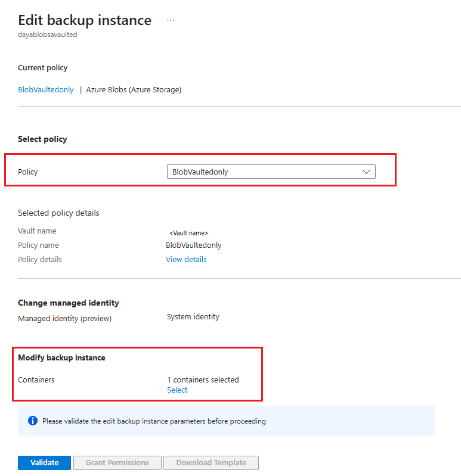Viewport: 461px width, 476px height.
Task: Click the Change managed identity heading
Action: tap(69, 303)
